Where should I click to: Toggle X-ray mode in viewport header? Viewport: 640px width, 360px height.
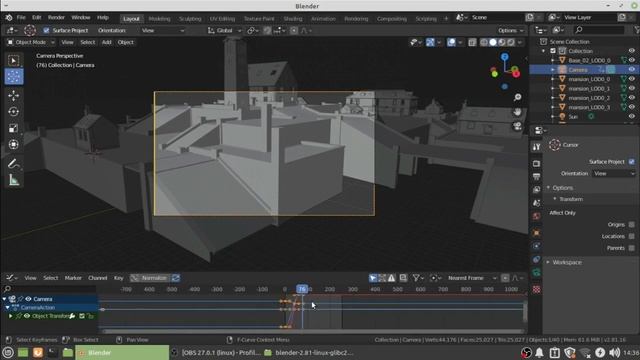(472, 42)
